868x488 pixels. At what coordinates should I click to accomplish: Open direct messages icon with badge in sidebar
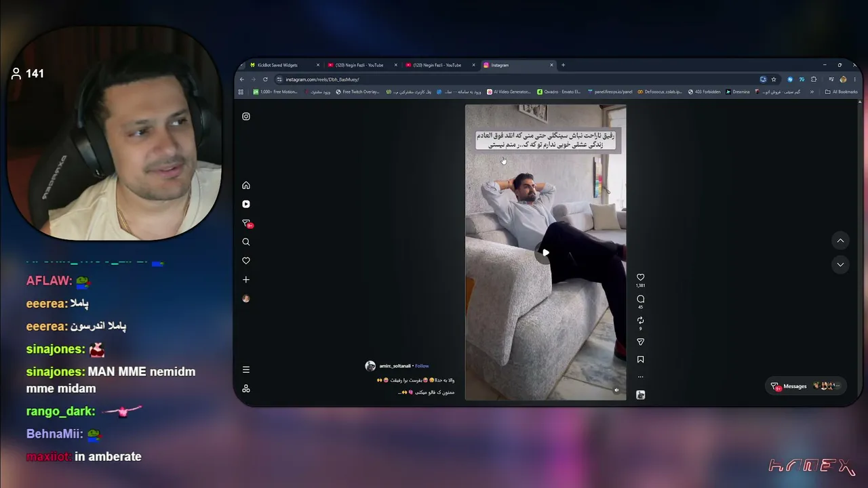click(247, 223)
